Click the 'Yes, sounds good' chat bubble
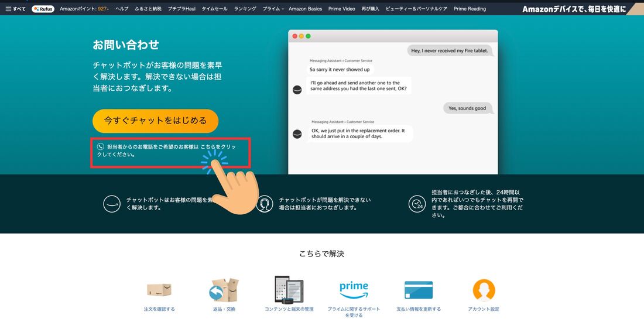644x322 pixels. pos(467,108)
